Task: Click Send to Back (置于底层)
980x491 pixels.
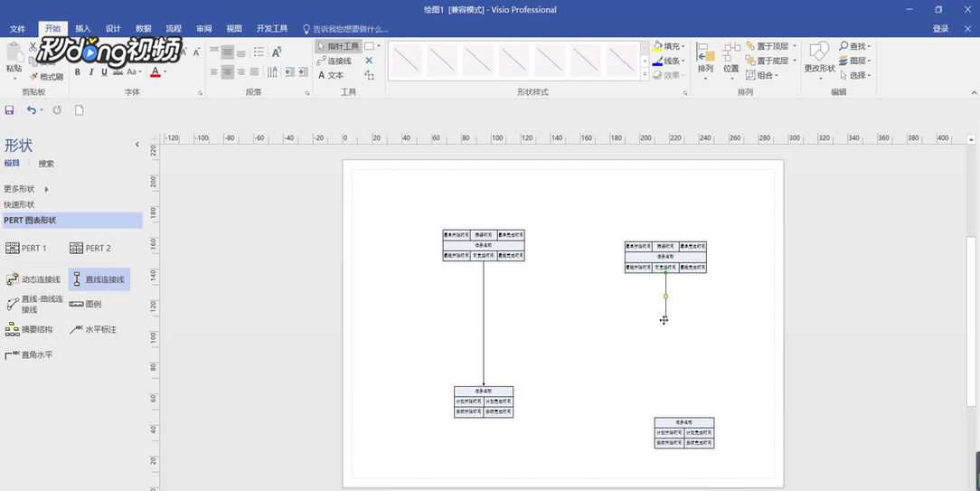Action: click(767, 61)
